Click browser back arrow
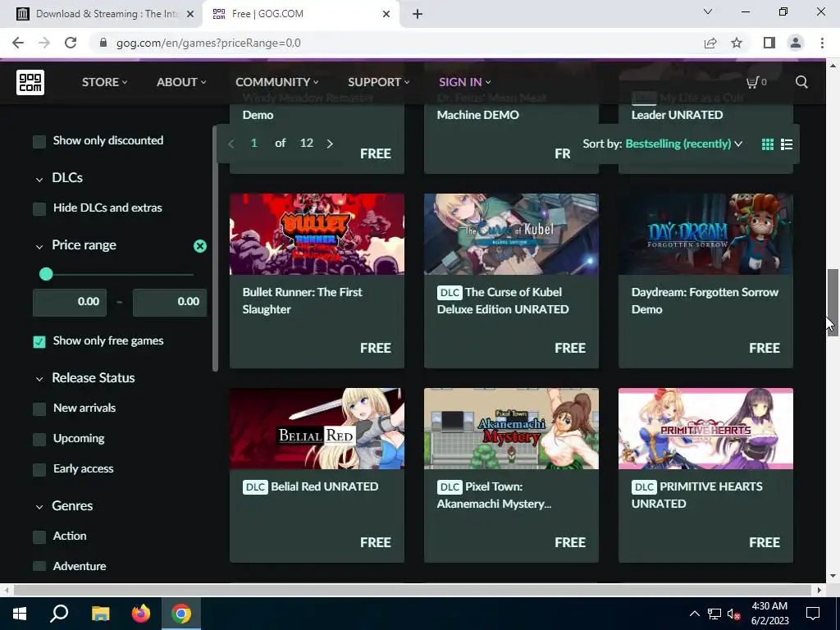 click(x=18, y=43)
